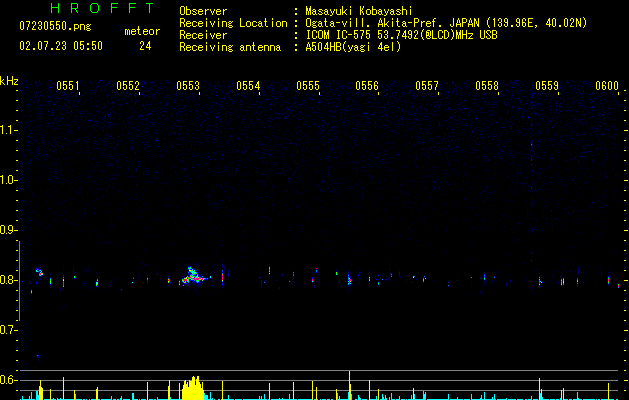The image size is (629, 400).
Task: Click the date stamp 02.07.23 05:50
Action: pos(61,46)
